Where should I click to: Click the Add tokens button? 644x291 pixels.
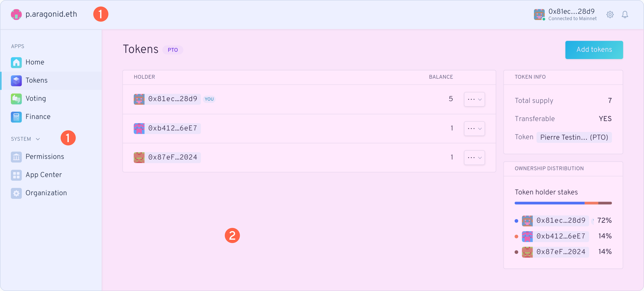[x=594, y=49]
